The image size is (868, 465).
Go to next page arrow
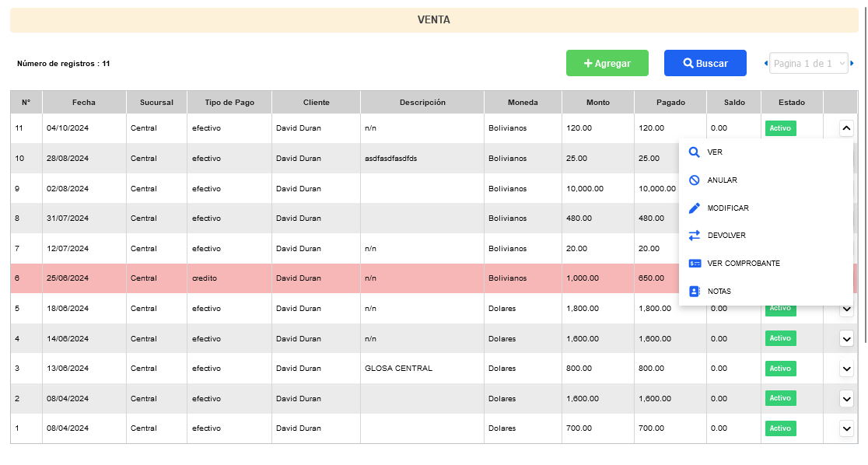click(x=852, y=63)
